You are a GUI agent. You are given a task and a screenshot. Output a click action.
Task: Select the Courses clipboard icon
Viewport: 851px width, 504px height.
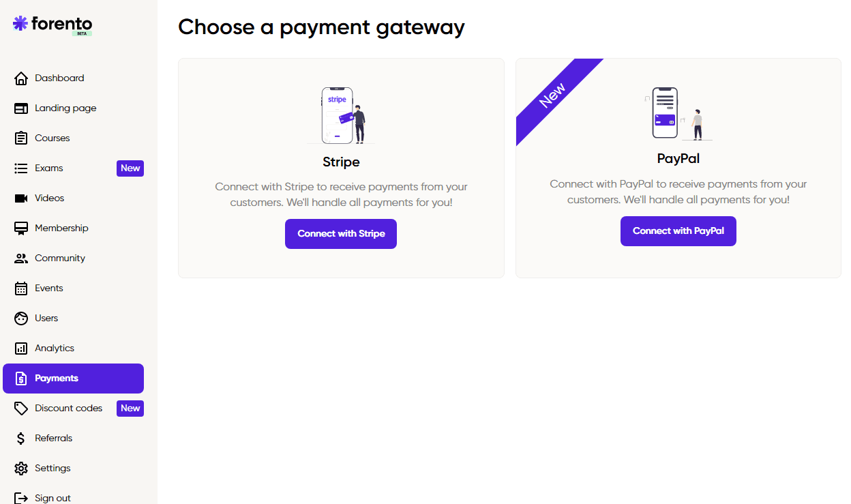pyautogui.click(x=21, y=138)
